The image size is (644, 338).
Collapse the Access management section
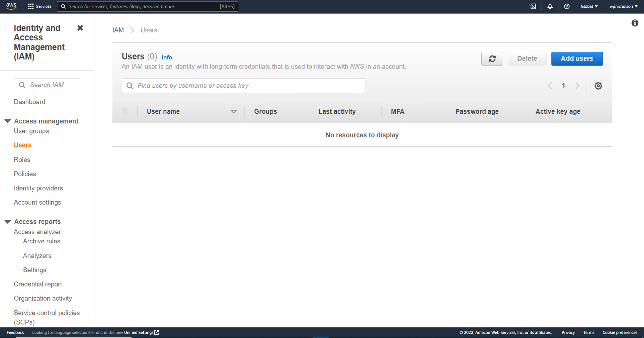pos(8,121)
